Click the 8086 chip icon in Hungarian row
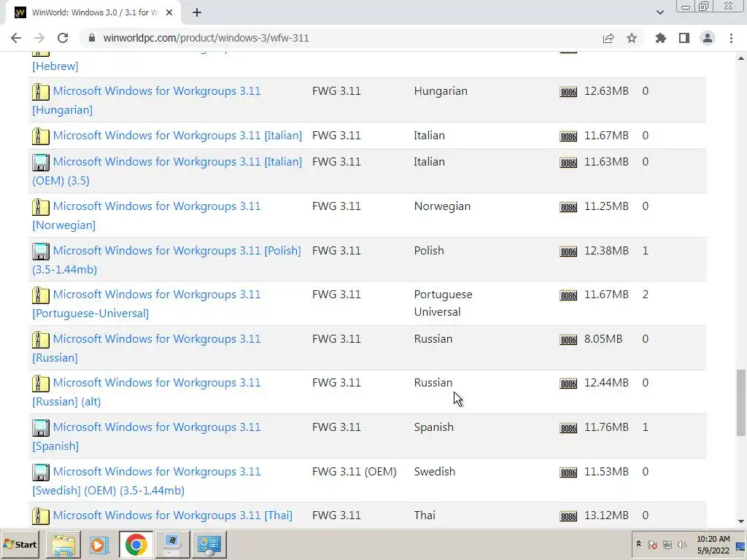The image size is (747, 560). (x=568, y=92)
